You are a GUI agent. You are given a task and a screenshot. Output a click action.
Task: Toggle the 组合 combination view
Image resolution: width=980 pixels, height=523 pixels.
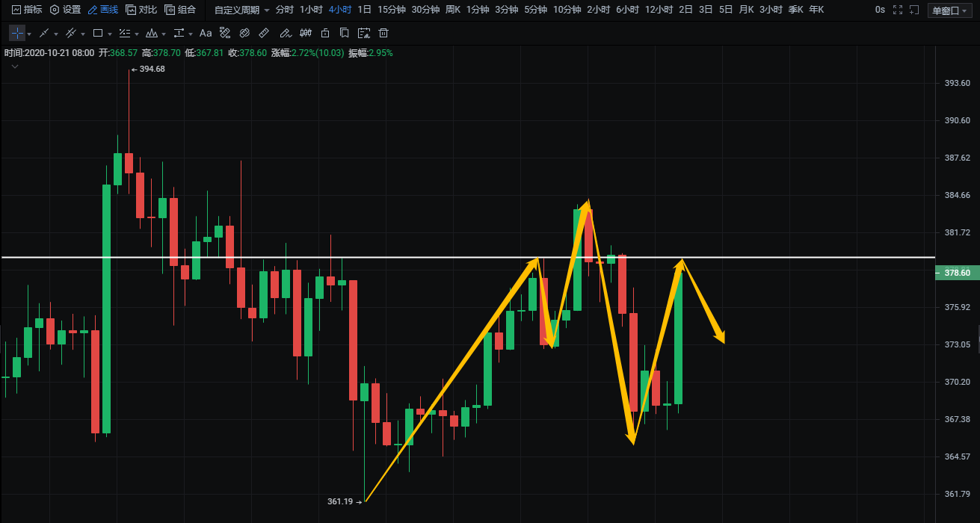click(x=180, y=10)
